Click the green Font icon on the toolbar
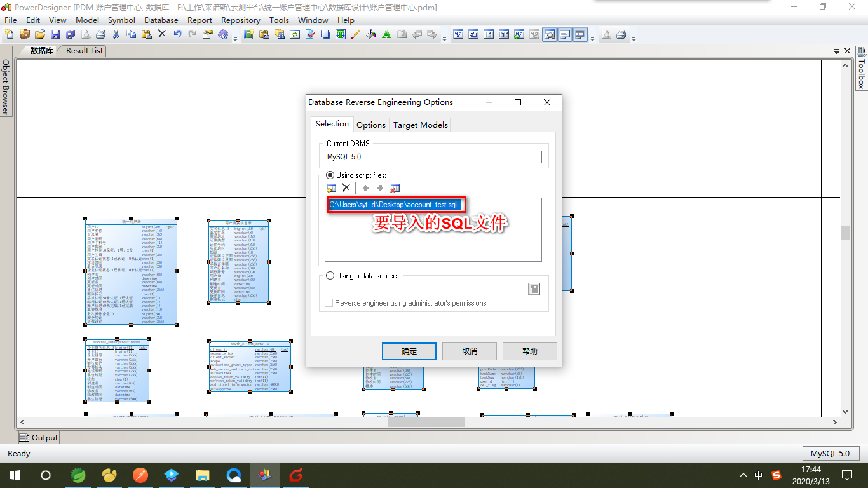868x488 pixels. click(386, 35)
